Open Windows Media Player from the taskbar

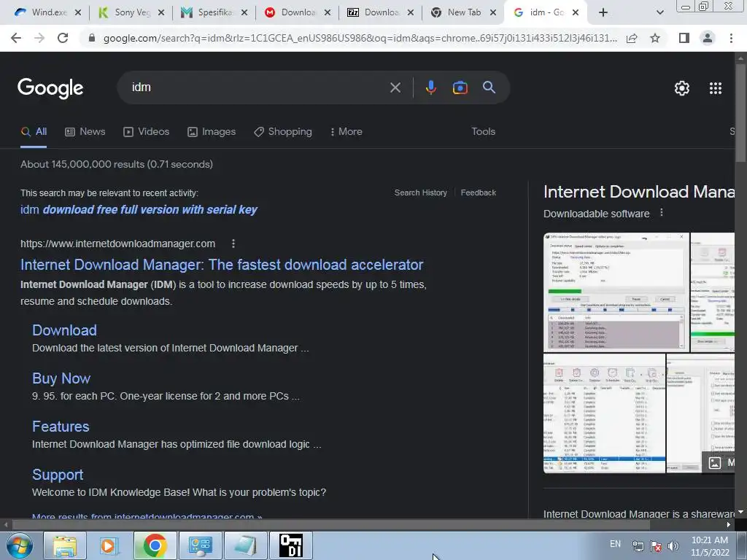tap(109, 545)
